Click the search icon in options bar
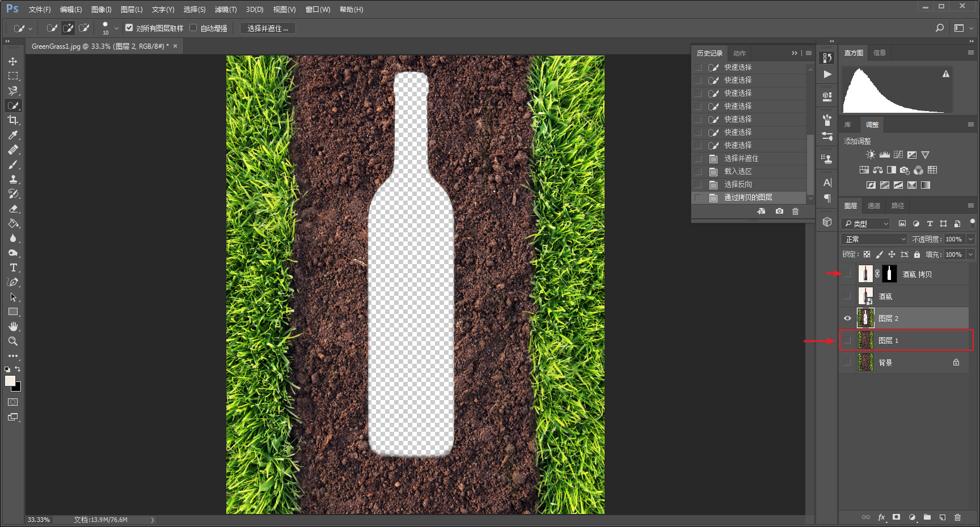980x527 pixels. 940,28
